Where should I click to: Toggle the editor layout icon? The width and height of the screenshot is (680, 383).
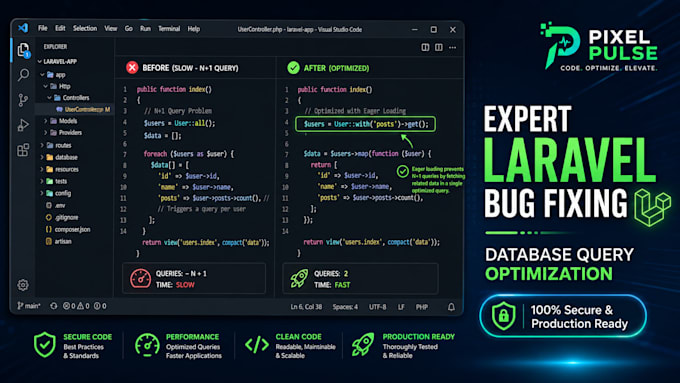coord(439,47)
